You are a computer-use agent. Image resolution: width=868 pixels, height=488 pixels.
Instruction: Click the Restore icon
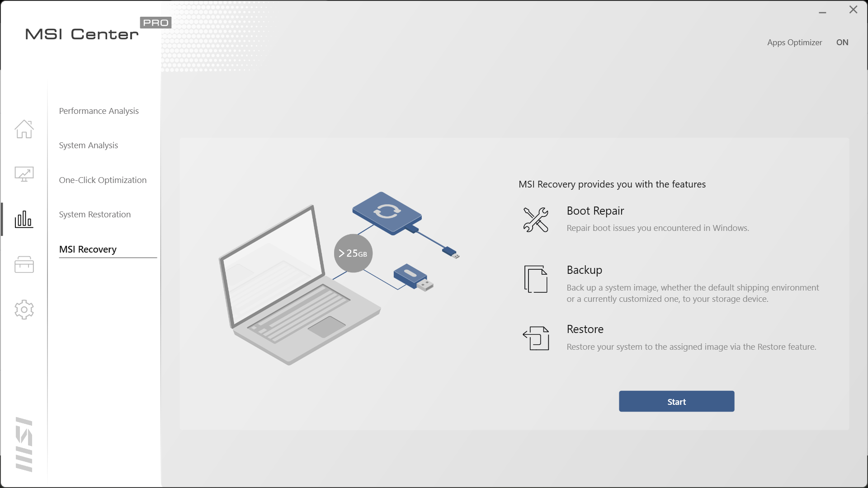(535, 337)
